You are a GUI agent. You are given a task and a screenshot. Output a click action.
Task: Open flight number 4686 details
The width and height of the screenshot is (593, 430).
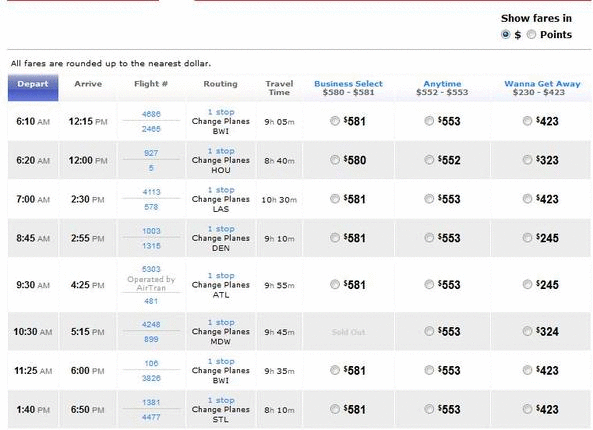pos(151,114)
